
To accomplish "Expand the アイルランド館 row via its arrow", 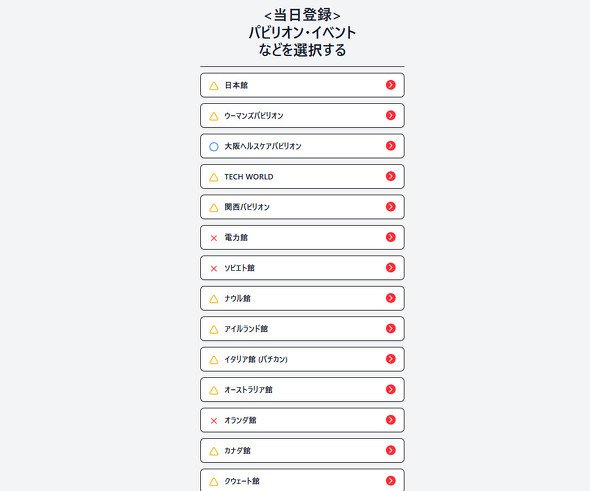I will coord(391,328).
